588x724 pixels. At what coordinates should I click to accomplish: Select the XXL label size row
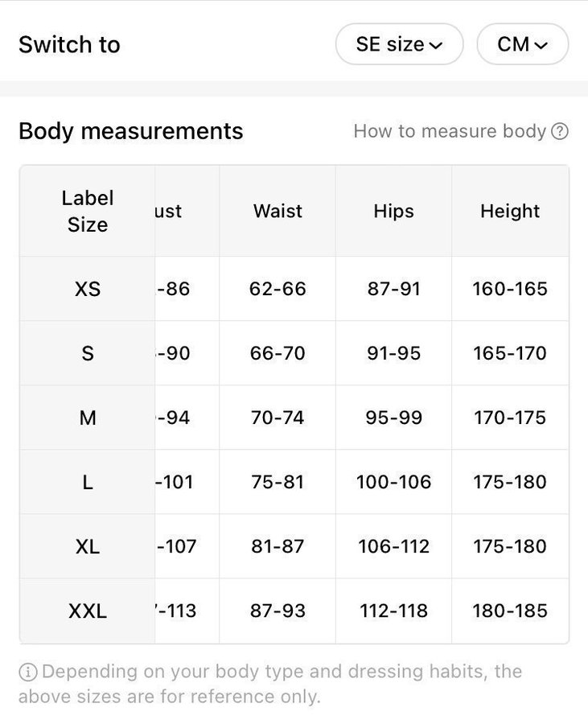[x=88, y=611]
